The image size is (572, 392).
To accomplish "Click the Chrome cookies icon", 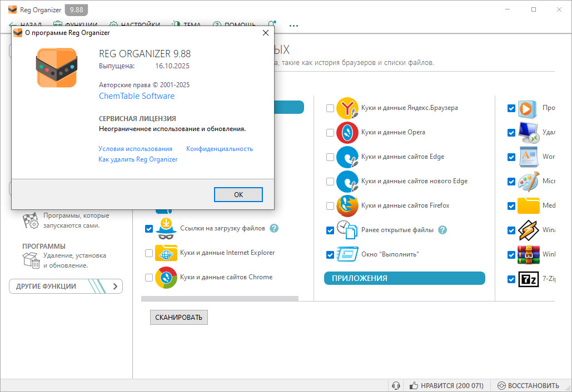I will pos(166,278).
